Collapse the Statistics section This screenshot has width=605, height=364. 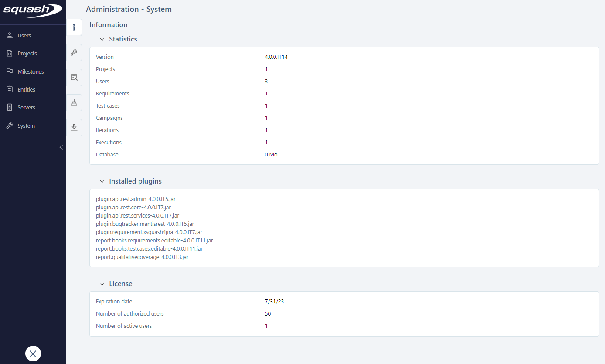coord(102,39)
